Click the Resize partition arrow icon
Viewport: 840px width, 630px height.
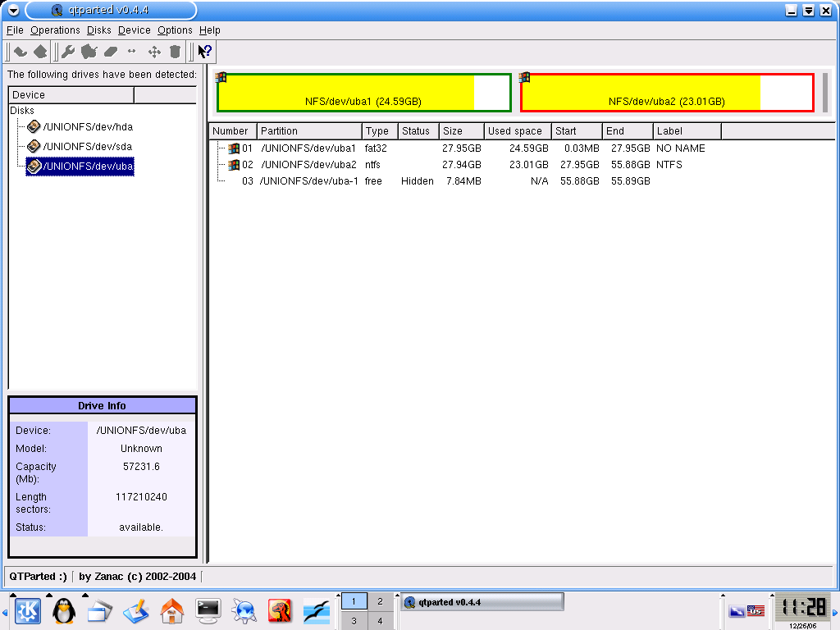click(132, 52)
